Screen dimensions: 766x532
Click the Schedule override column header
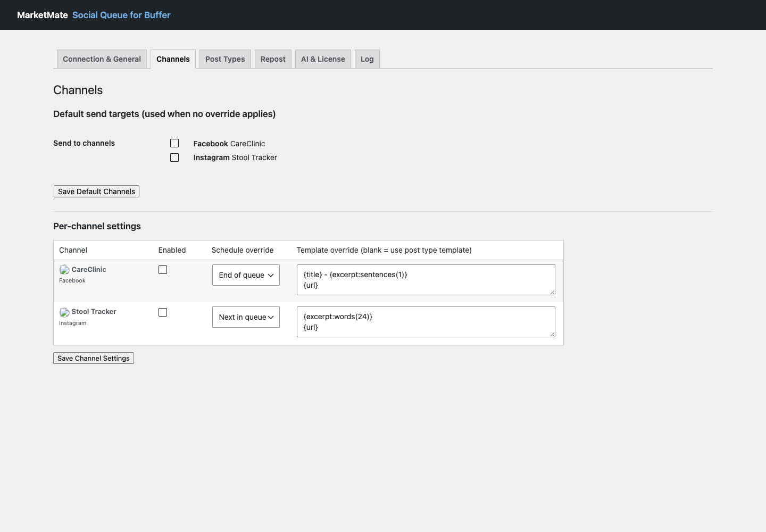coord(243,250)
